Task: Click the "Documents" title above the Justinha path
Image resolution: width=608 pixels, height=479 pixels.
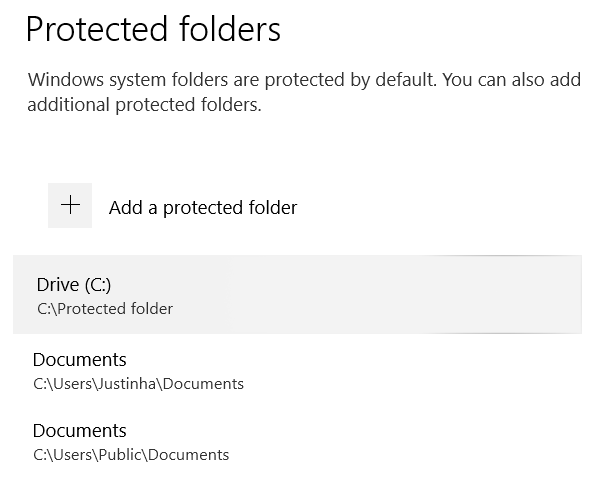Action: pyautogui.click(x=80, y=360)
